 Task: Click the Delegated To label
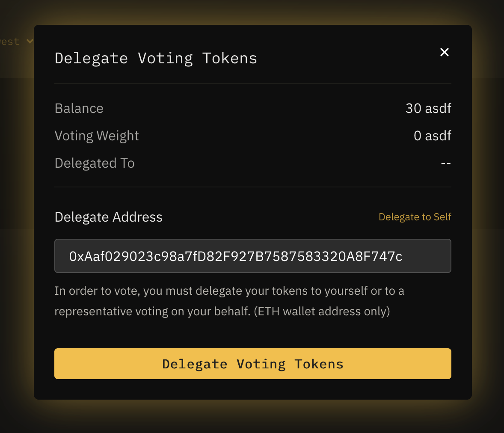pos(95,163)
